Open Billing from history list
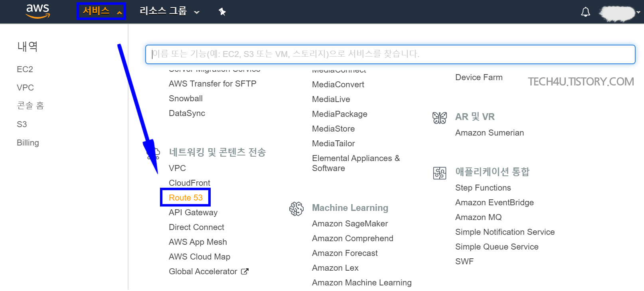This screenshot has height=291, width=644. (28, 143)
